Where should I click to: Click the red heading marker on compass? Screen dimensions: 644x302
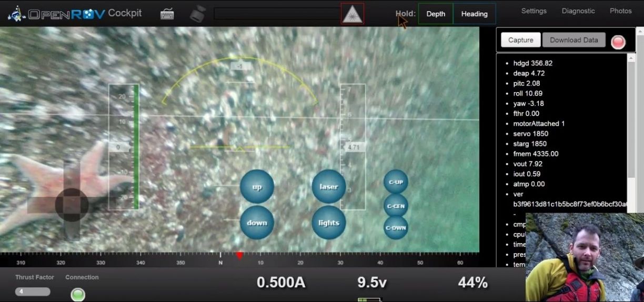point(239,256)
